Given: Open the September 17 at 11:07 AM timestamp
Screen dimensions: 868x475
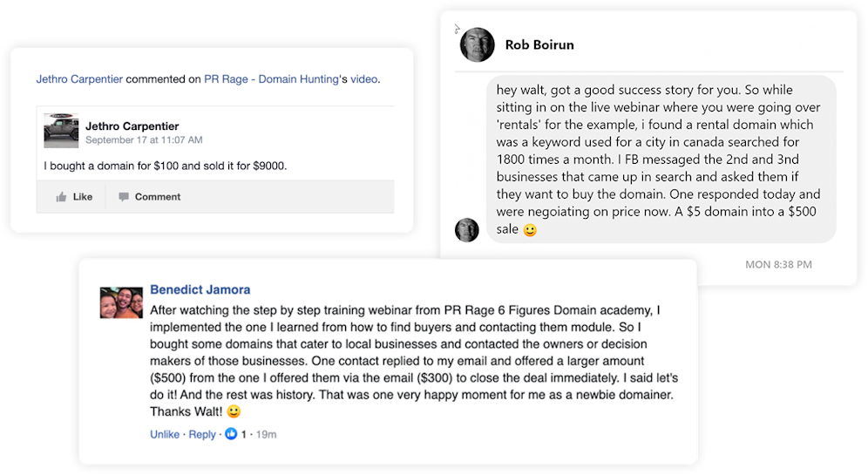Looking at the screenshot, I should point(144,139).
